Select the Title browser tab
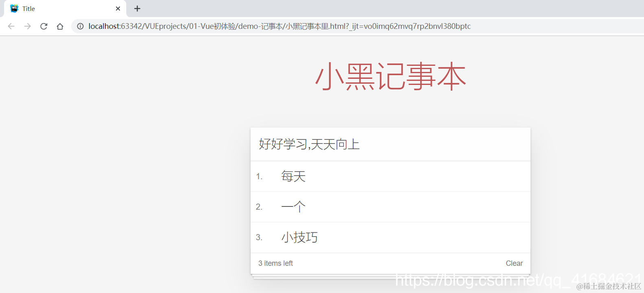 pos(65,9)
